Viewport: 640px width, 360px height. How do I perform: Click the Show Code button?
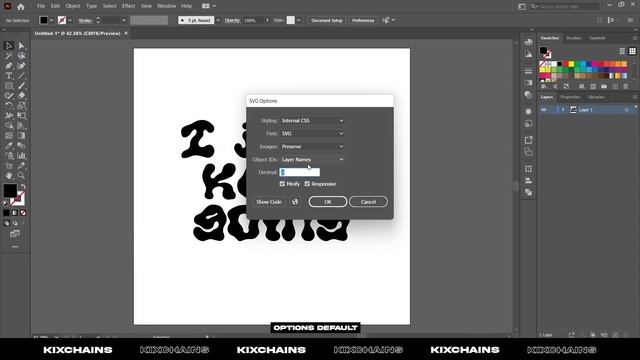tap(269, 202)
